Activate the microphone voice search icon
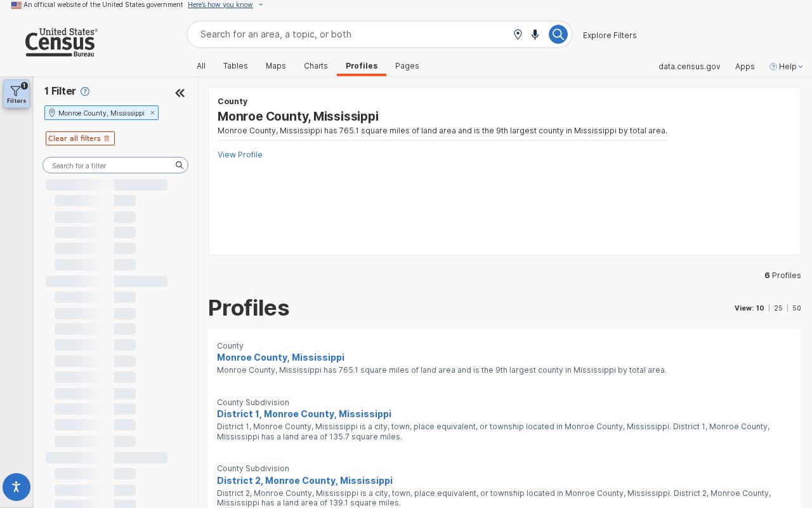The height and width of the screenshot is (508, 812). pyautogui.click(x=535, y=34)
